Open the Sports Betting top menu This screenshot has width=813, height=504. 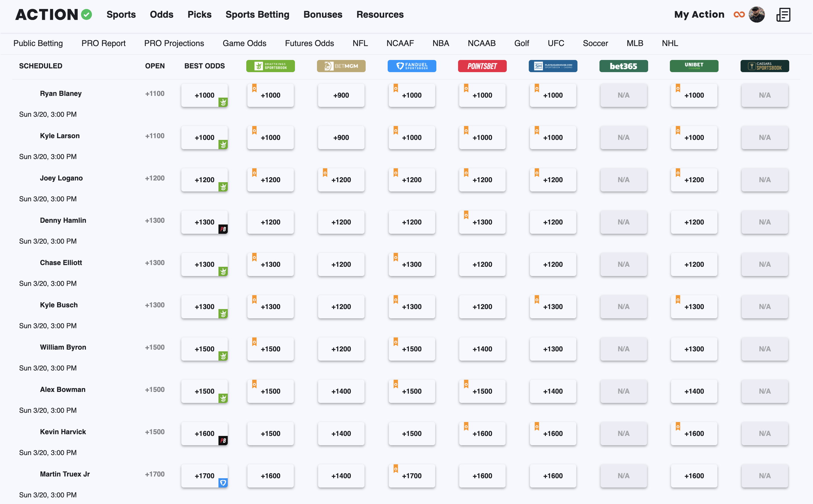(257, 15)
